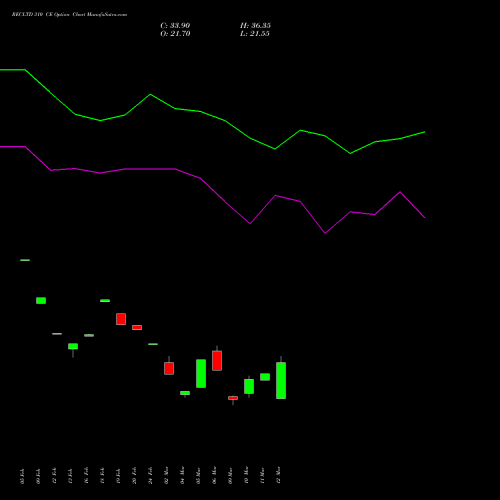Screen dimensions: 500x500
Task: Select the 16 Feb date label
Action: (86, 476)
